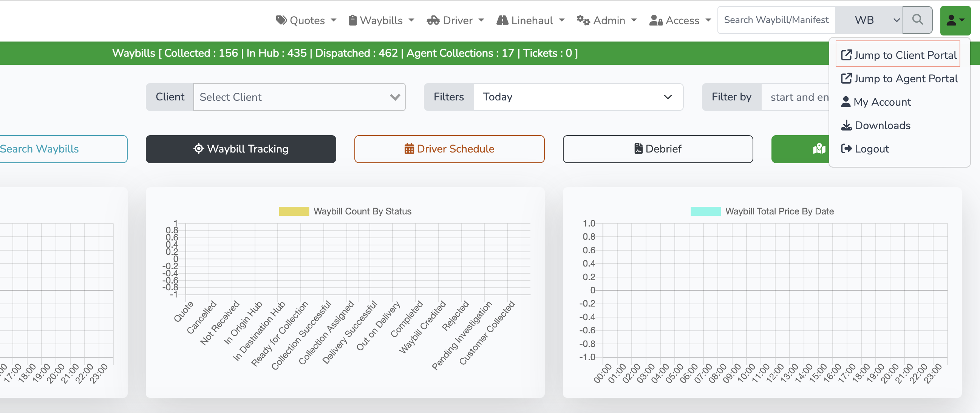Toggle Waybill Total Price By Date legend
The image size is (980, 413).
762,211
